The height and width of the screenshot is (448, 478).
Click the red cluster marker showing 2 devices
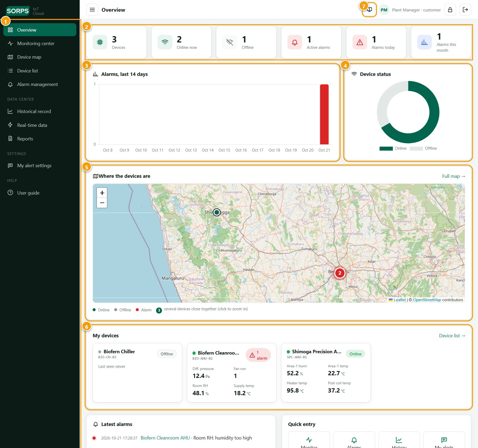340,273
